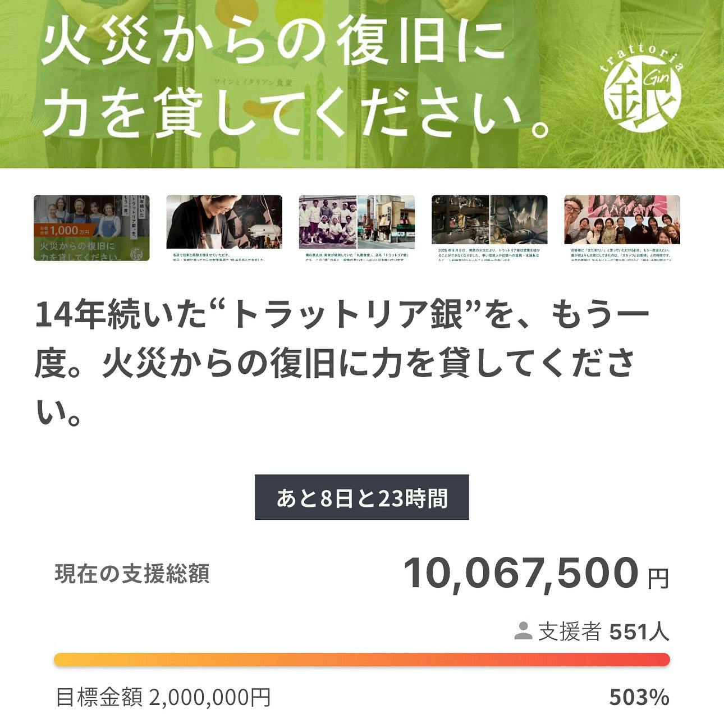Open the old storefront street photo
This screenshot has height=728, width=724.
(386, 222)
